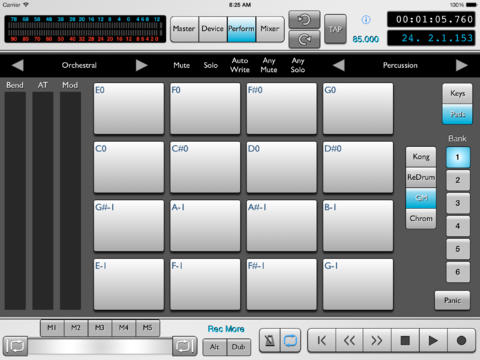Viewport: 480px width, 360px height.
Task: Enable Auto Write
Action: click(240, 65)
